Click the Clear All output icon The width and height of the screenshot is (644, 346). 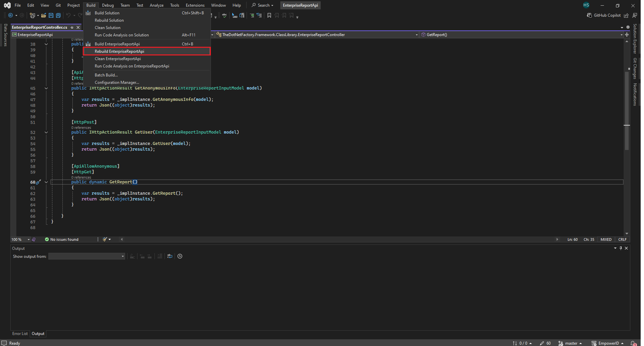pyautogui.click(x=160, y=256)
